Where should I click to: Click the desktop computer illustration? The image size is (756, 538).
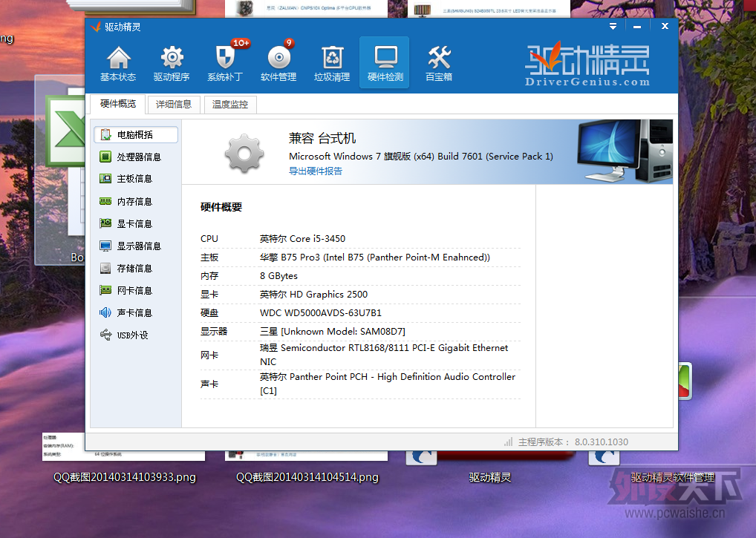(625, 151)
